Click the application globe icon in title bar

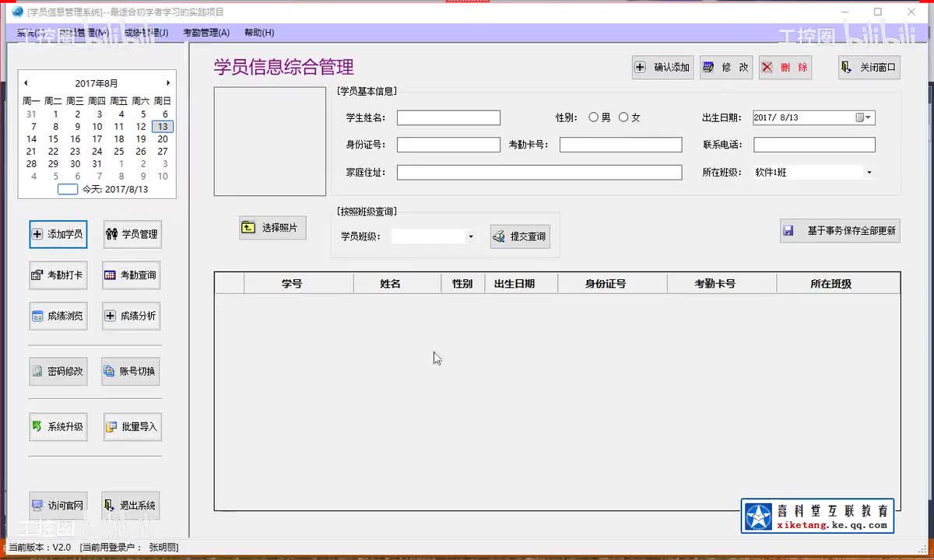click(x=17, y=12)
